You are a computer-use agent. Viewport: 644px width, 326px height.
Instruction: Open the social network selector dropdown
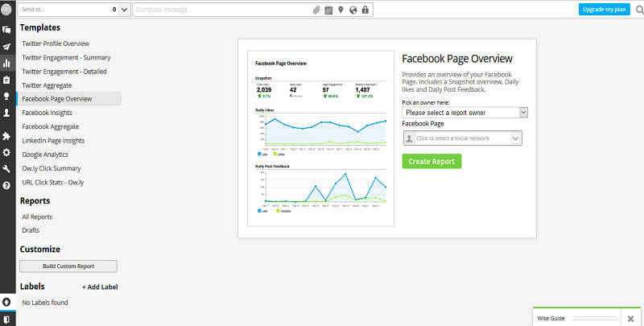[463, 138]
